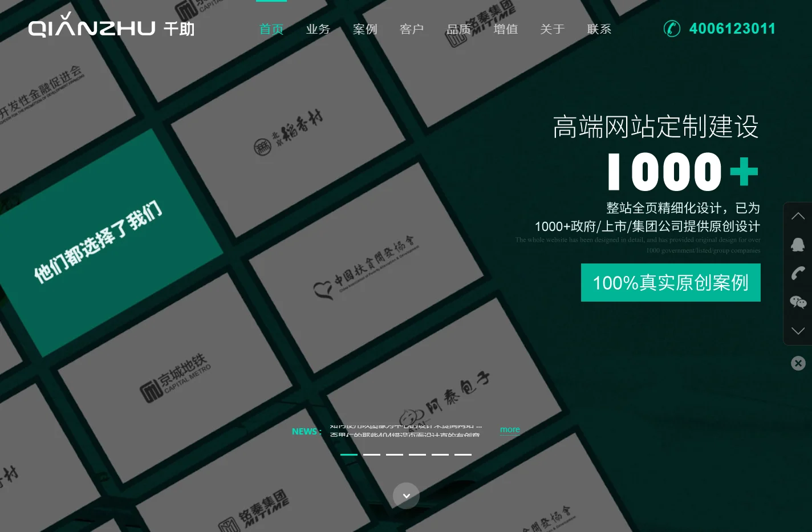The width and height of the screenshot is (812, 532).
Task: Go to the 案例 page
Action: coord(365,29)
